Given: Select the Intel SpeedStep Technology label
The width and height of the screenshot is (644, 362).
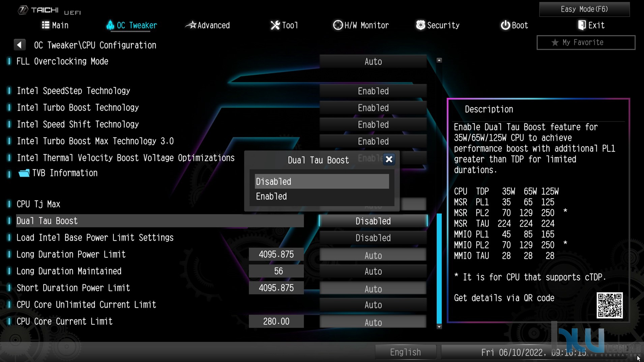Looking at the screenshot, I should (73, 91).
